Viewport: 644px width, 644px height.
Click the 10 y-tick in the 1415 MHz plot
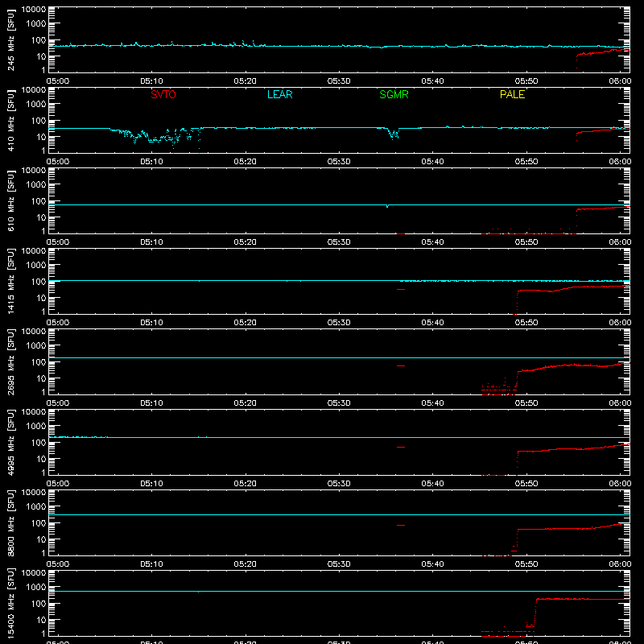click(42, 298)
